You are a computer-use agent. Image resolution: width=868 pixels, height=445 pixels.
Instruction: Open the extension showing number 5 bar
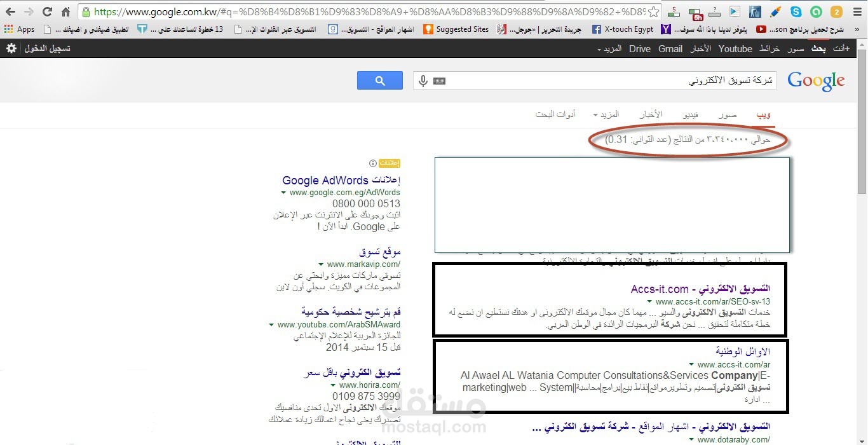(x=674, y=11)
